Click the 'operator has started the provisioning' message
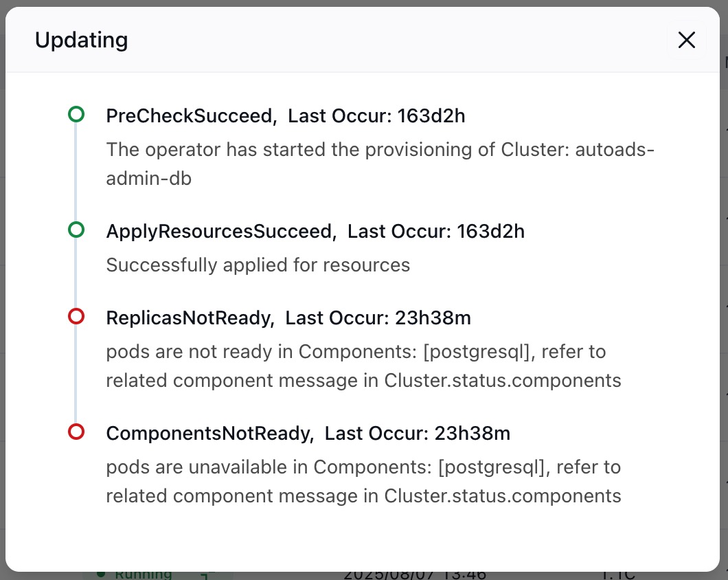 (x=380, y=164)
